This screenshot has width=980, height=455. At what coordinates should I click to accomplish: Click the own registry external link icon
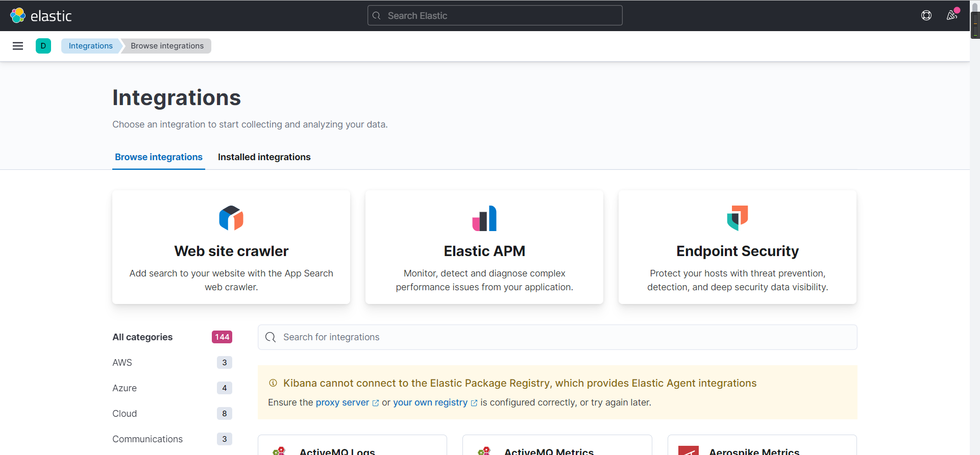click(474, 403)
